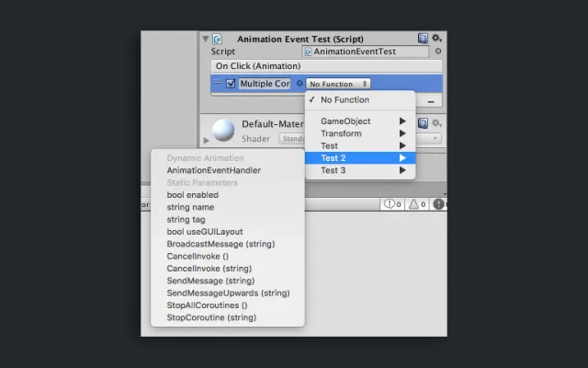Open object picker circle beside Script field
Image resolution: width=588 pixels, height=368 pixels.
tap(438, 52)
